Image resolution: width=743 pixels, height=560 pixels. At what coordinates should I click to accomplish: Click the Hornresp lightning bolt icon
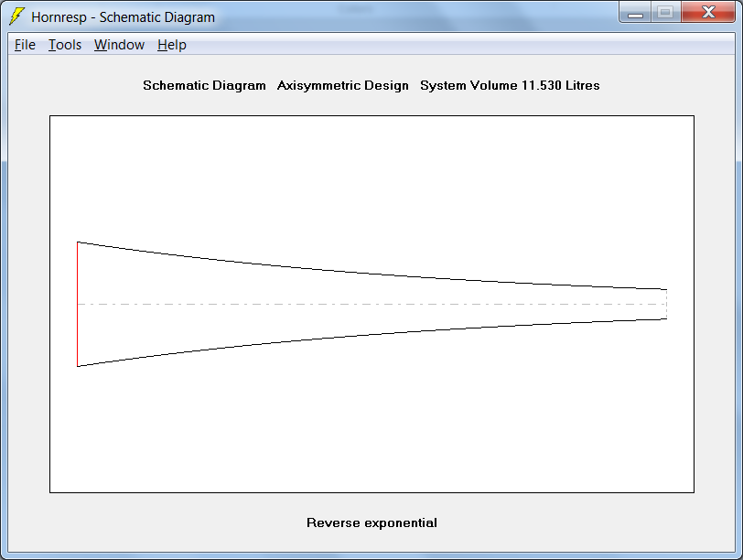coord(16,16)
